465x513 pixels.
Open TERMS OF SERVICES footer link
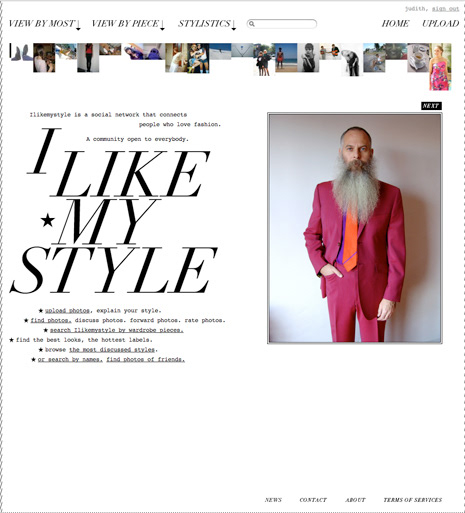click(x=413, y=500)
